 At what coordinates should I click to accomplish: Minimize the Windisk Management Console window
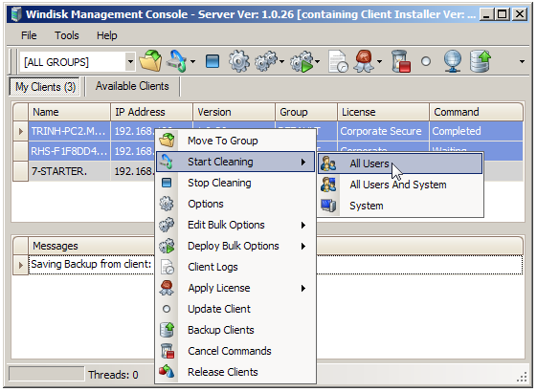click(x=487, y=14)
